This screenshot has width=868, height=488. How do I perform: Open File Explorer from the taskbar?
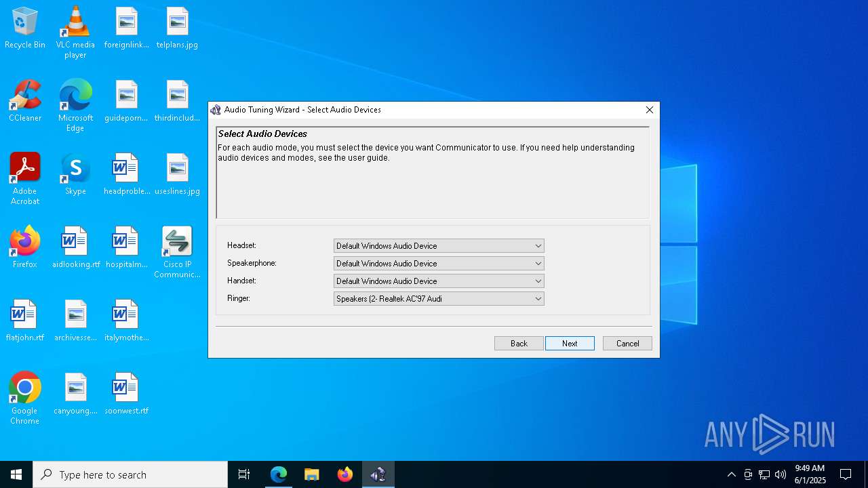coord(312,474)
